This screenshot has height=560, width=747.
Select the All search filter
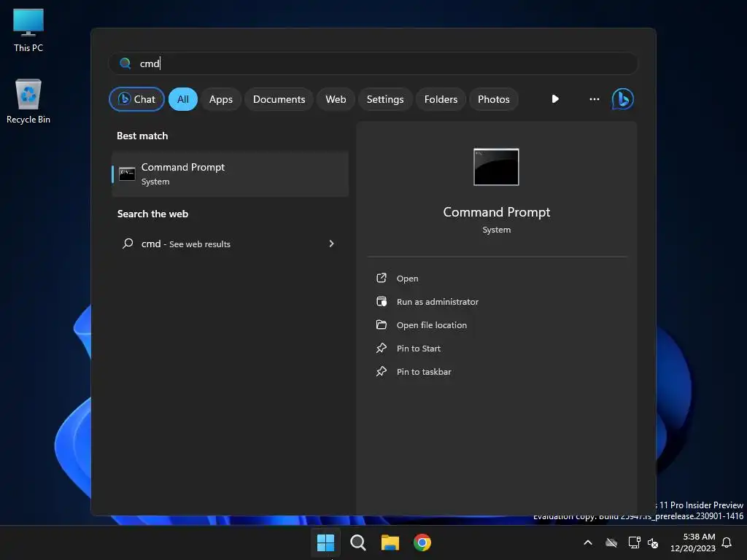[x=183, y=99]
